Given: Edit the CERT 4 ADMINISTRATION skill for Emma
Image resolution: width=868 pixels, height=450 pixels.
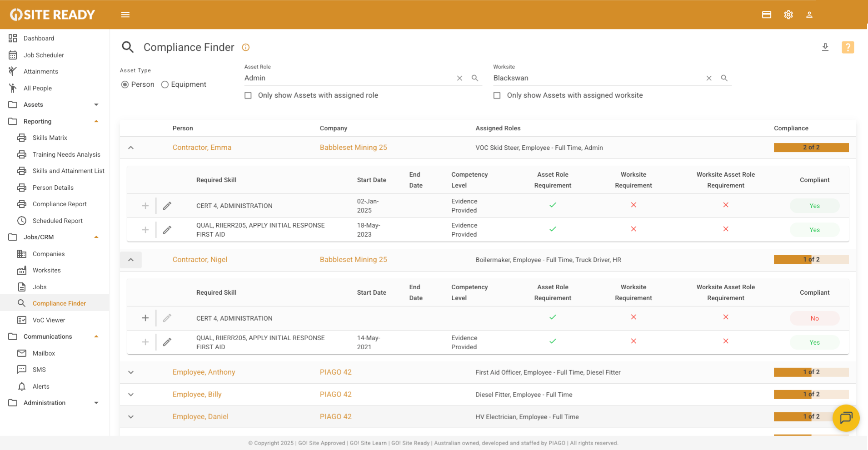Looking at the screenshot, I should 167,206.
